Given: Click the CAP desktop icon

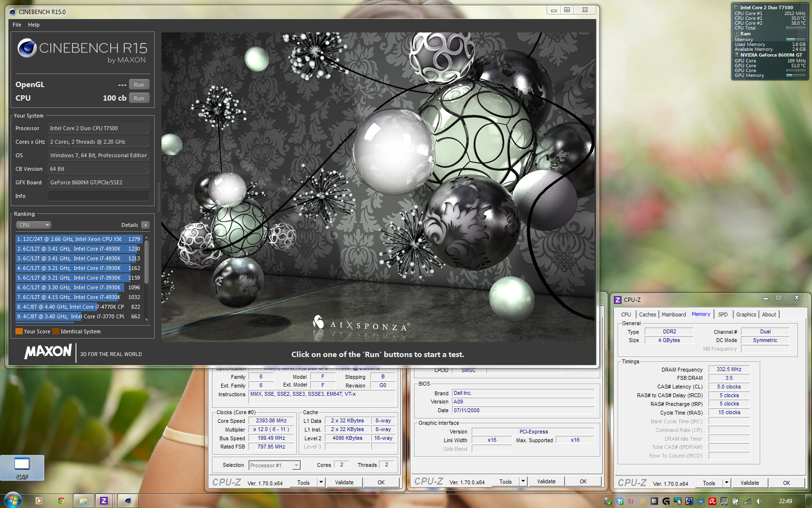Looking at the screenshot, I should [x=22, y=467].
